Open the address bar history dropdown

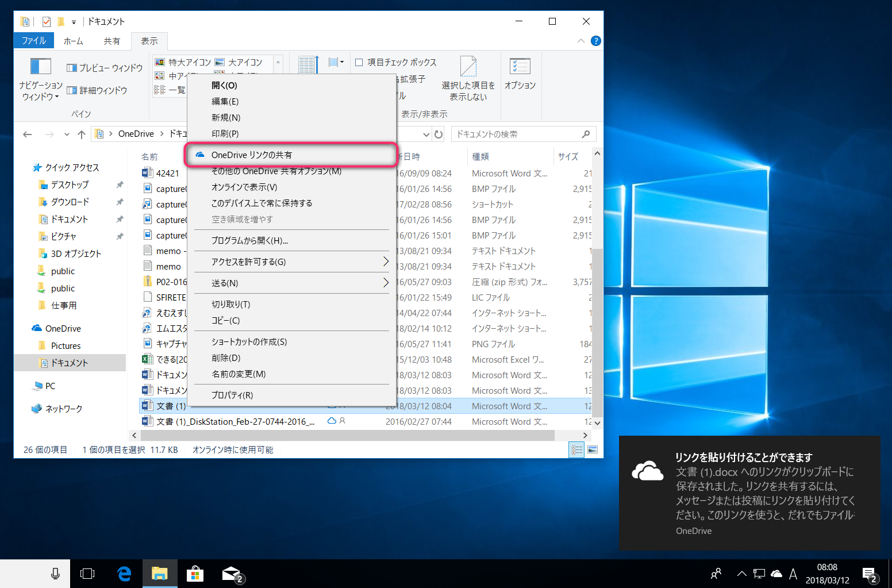pyautogui.click(x=426, y=134)
